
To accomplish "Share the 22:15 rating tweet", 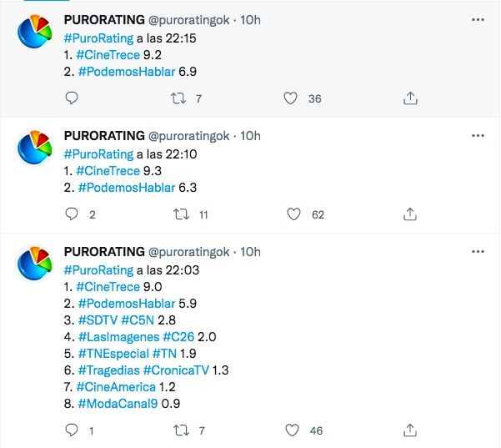I will pyautogui.click(x=410, y=98).
